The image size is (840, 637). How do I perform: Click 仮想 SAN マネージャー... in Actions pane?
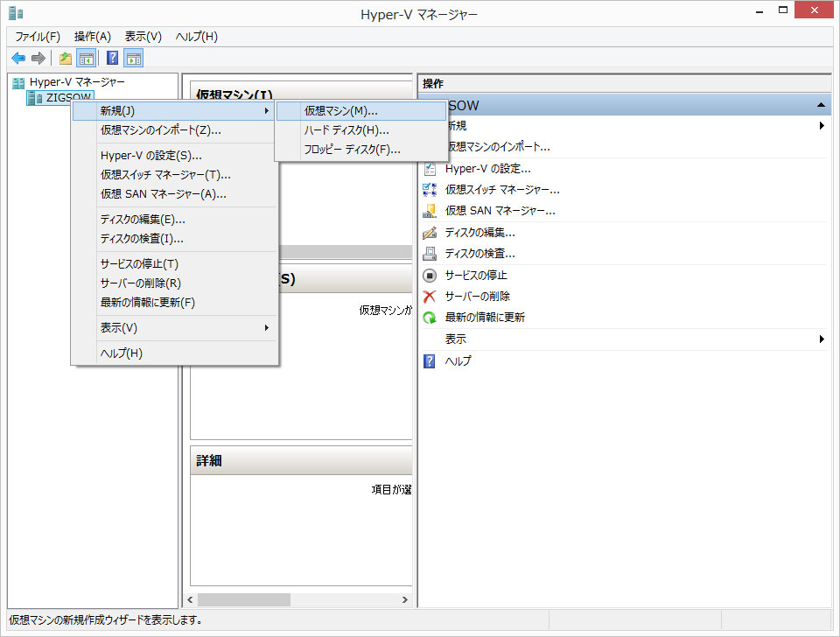(x=500, y=211)
